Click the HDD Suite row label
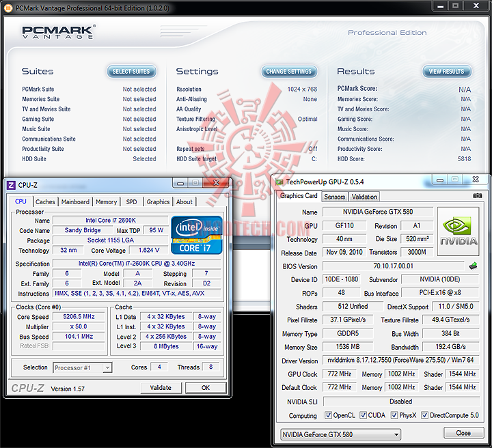The height and width of the screenshot is (448, 492). pyautogui.click(x=34, y=159)
